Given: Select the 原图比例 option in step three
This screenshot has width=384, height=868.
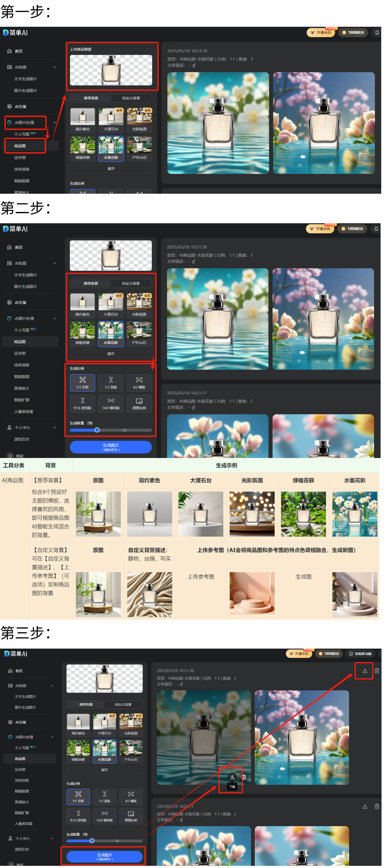Looking at the screenshot, I should 131,816.
